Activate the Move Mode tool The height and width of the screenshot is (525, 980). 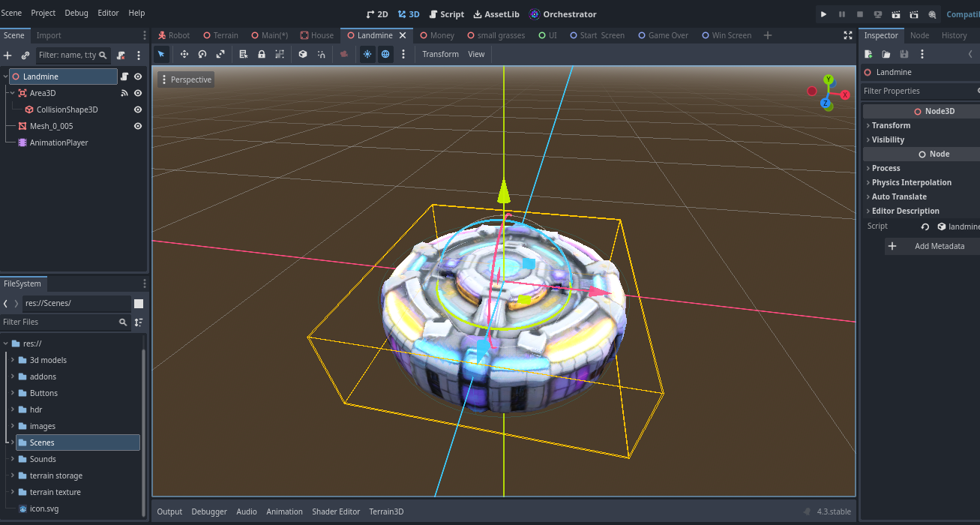184,54
